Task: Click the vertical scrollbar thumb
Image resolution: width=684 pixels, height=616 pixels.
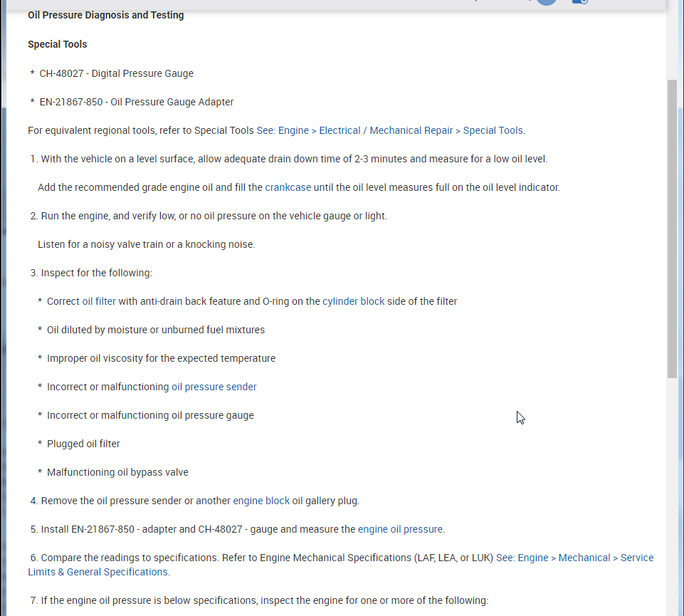Action: coord(672,229)
